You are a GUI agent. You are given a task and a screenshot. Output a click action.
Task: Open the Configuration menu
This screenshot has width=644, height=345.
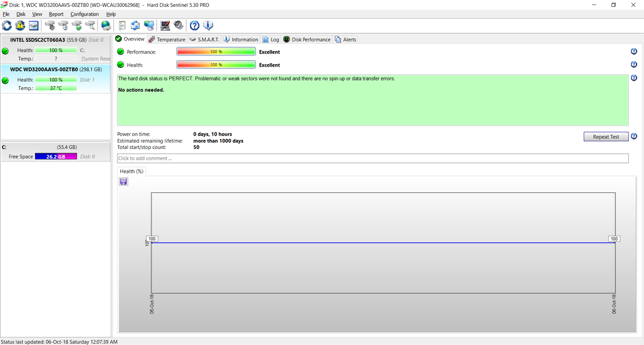point(85,14)
